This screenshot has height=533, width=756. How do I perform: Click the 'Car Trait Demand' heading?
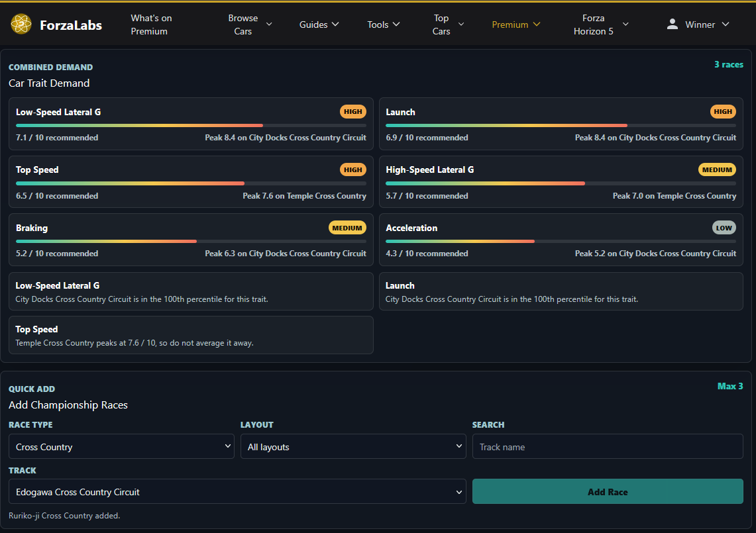click(49, 83)
